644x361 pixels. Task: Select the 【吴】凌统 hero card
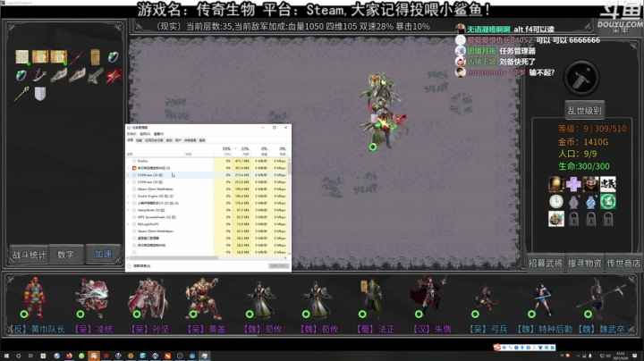93,306
